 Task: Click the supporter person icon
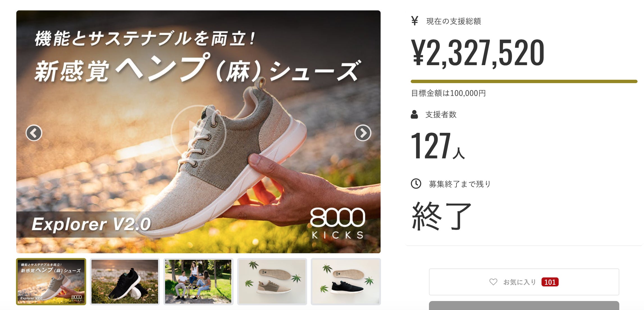(x=414, y=114)
